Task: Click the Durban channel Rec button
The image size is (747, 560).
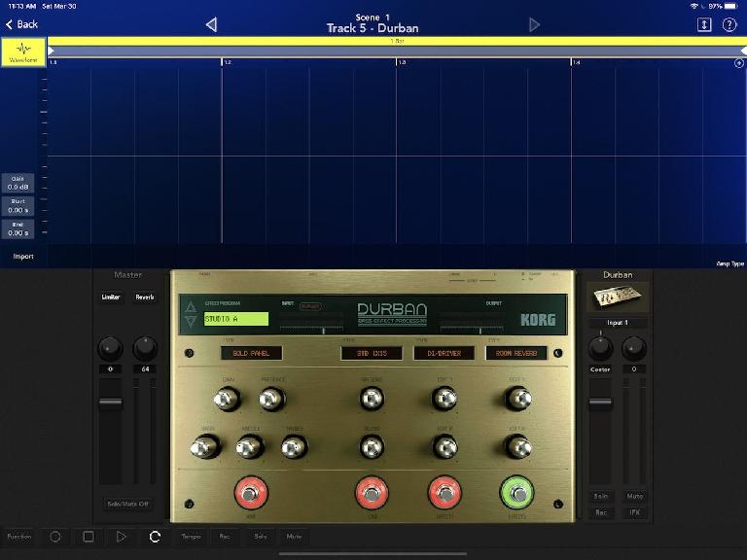Action: [x=601, y=512]
